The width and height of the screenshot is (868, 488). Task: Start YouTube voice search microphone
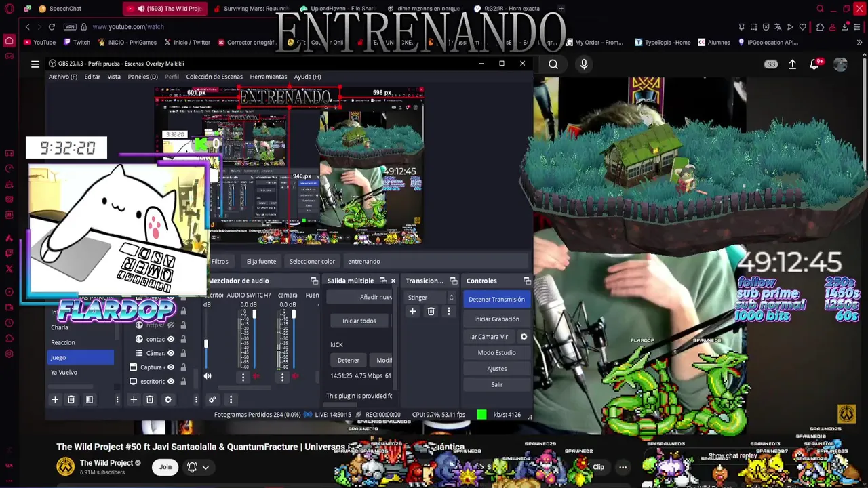[x=584, y=64]
